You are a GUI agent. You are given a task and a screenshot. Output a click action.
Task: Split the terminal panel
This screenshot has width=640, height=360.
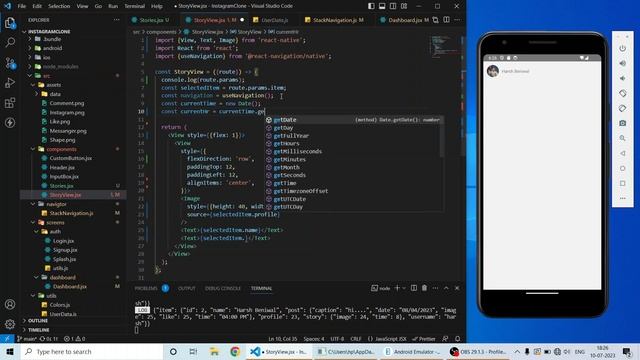413,288
